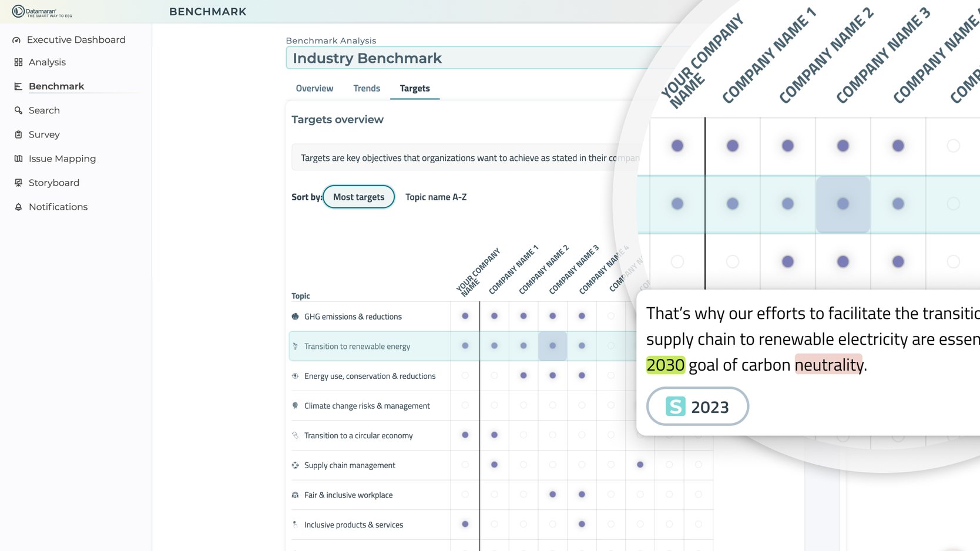Click the 2023 source badge in the popup

point(697,406)
